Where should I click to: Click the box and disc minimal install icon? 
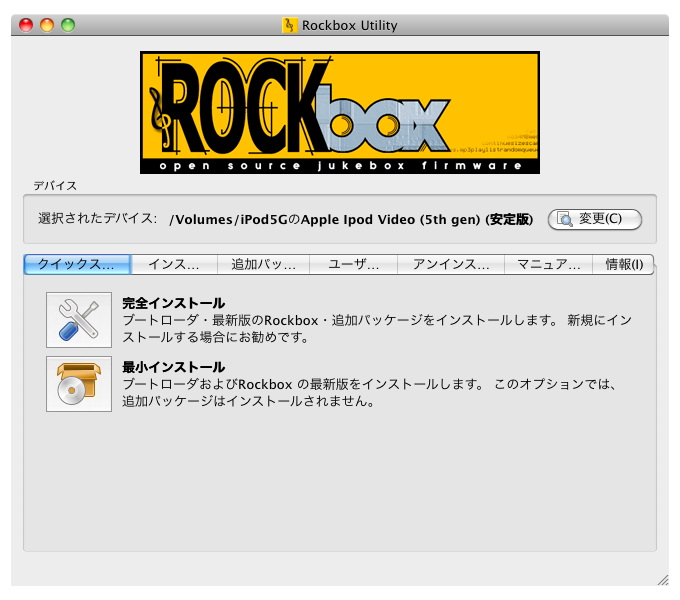point(79,384)
